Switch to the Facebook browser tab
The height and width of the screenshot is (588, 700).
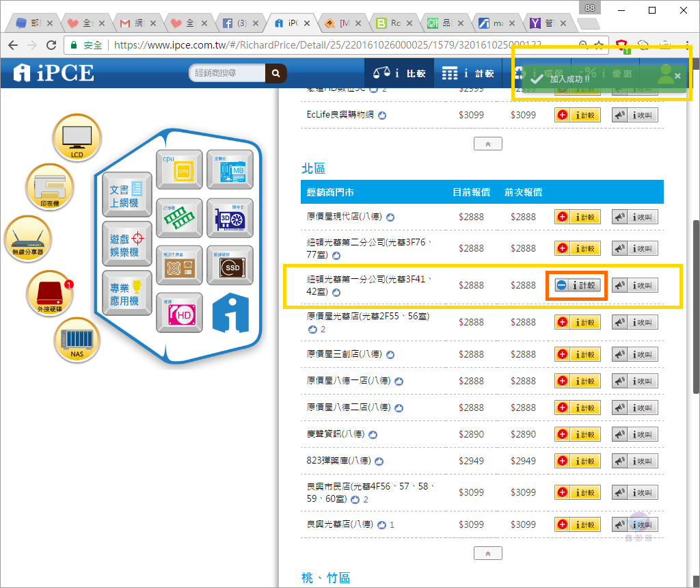tap(241, 23)
